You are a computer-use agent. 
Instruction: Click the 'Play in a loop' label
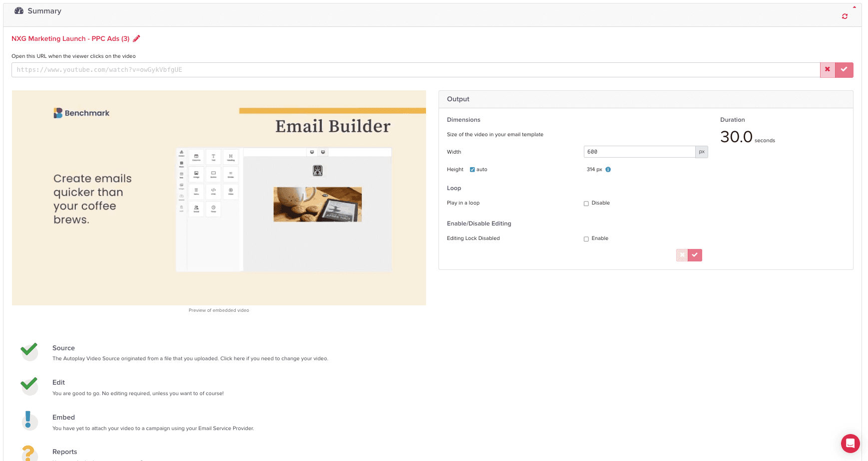[x=463, y=203]
